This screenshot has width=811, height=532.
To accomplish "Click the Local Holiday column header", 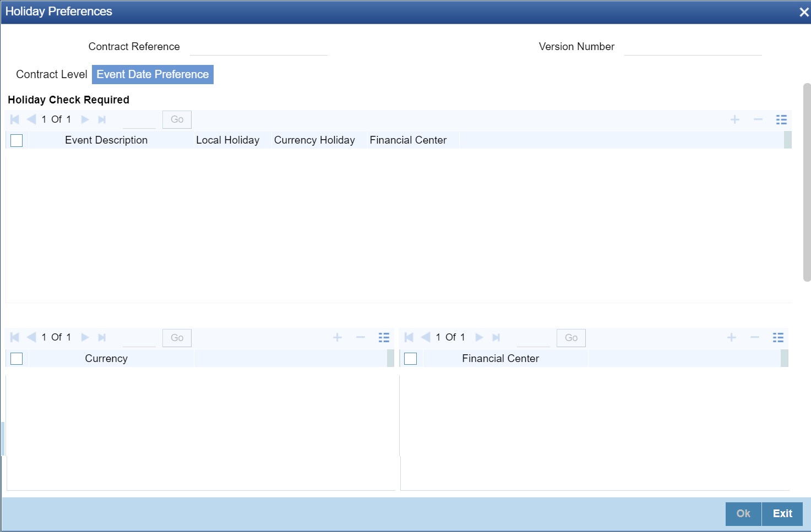I will click(x=228, y=140).
